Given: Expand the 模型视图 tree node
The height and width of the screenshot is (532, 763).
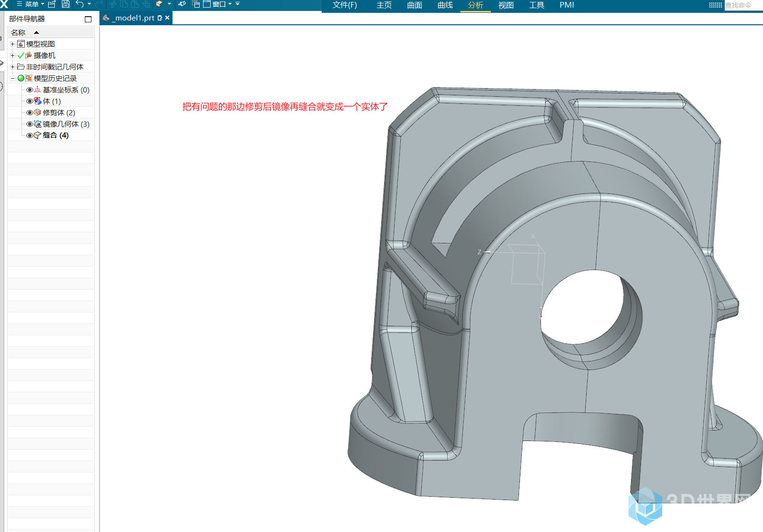Looking at the screenshot, I should (x=12, y=44).
